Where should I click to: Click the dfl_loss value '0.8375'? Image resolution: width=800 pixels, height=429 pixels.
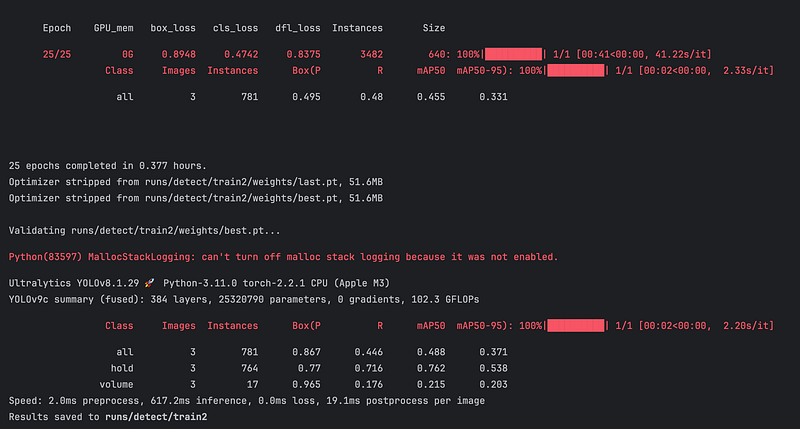pos(304,54)
